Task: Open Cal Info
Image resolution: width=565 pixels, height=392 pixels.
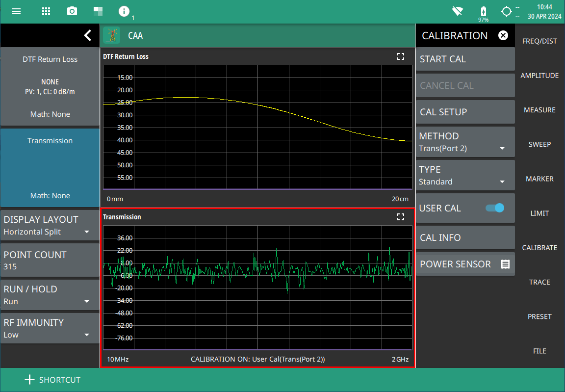Action: (465, 237)
